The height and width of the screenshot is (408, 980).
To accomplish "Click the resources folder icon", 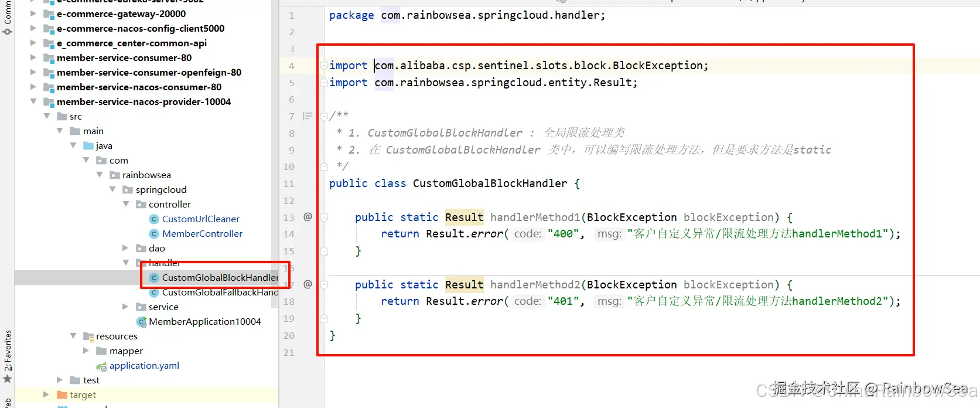I will (x=88, y=336).
